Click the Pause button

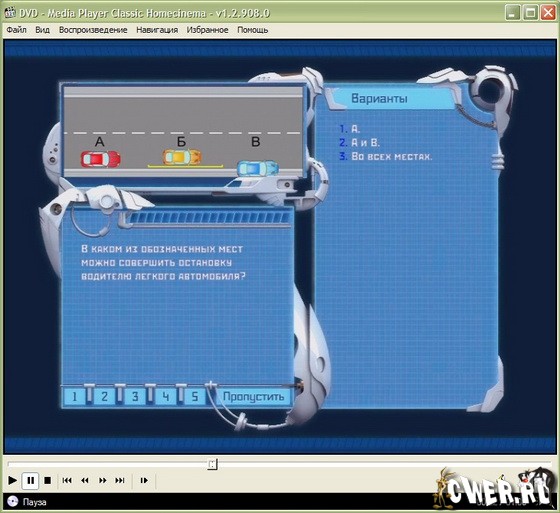[x=30, y=480]
